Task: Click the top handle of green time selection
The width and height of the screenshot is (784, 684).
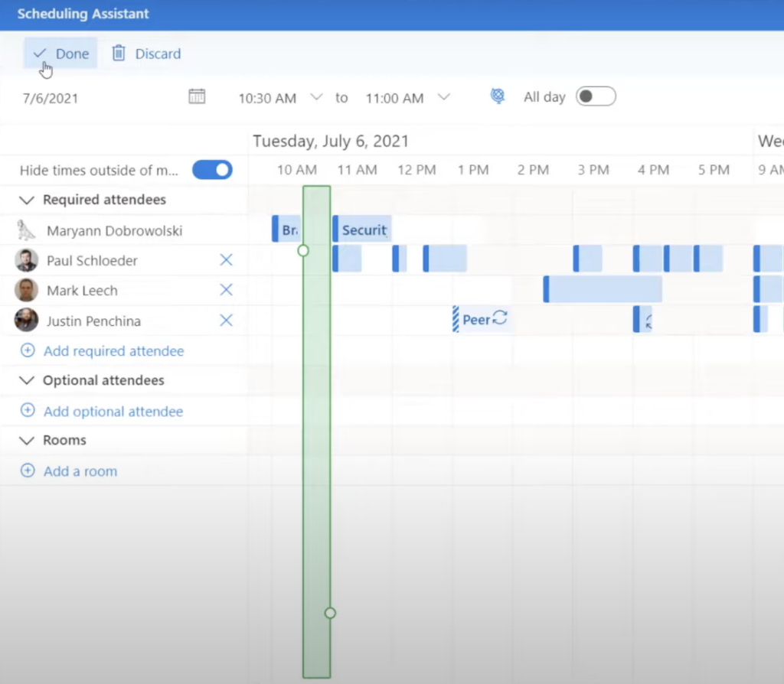Action: pos(303,250)
